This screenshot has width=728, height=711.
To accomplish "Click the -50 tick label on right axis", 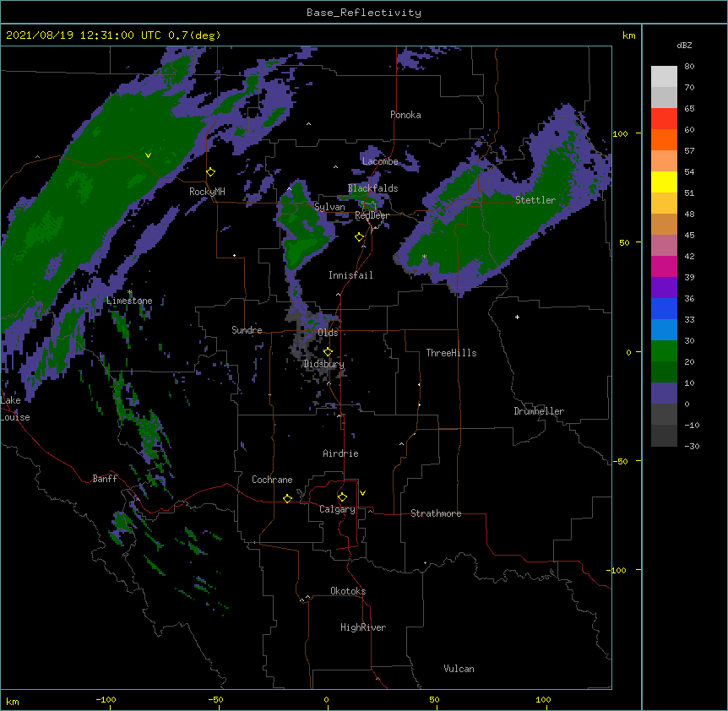I will 620,461.
